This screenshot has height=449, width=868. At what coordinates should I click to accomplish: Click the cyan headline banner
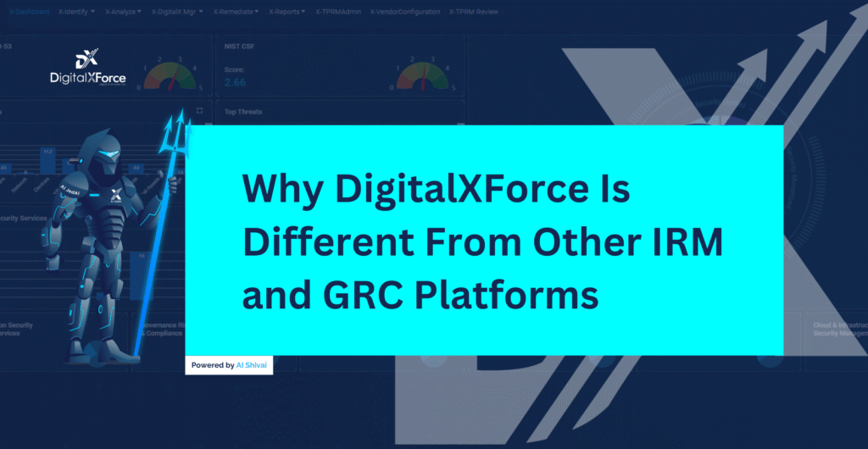pos(483,240)
